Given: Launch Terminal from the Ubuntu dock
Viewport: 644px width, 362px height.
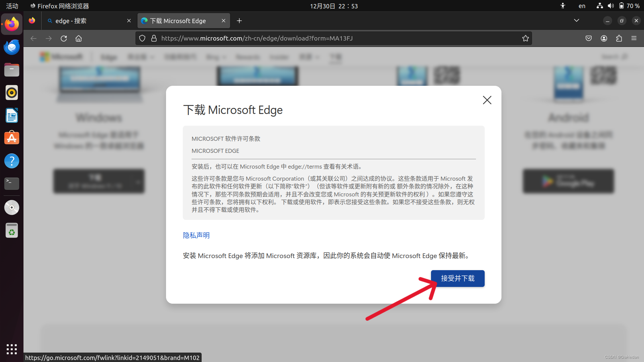Looking at the screenshot, I should click(x=12, y=184).
